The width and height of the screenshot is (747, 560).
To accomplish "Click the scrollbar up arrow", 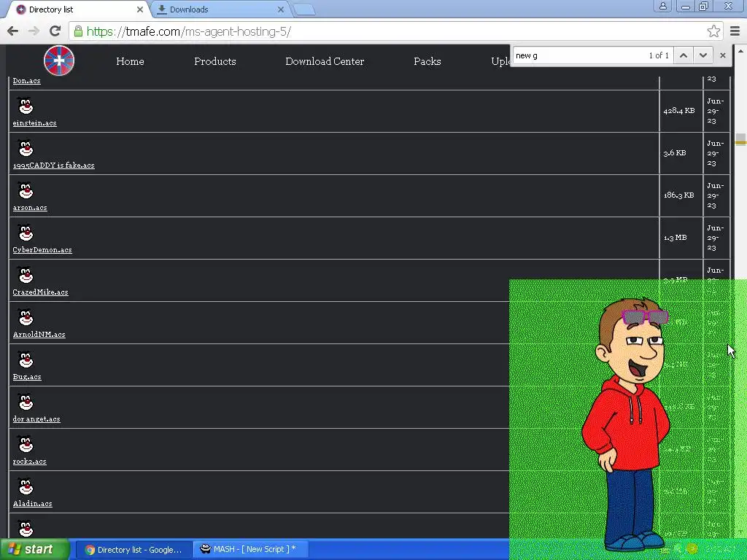I will click(741, 50).
